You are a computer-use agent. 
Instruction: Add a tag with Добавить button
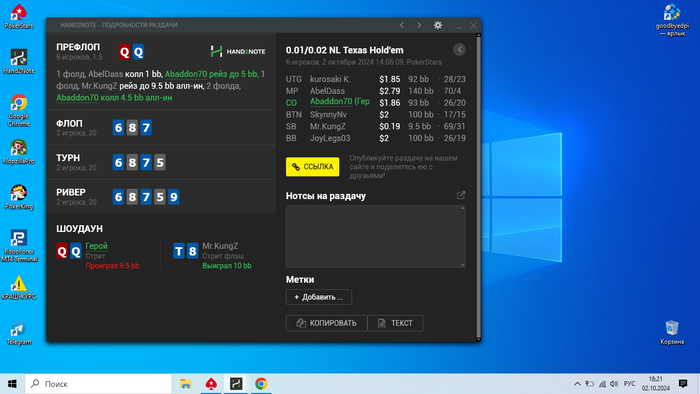(x=319, y=297)
